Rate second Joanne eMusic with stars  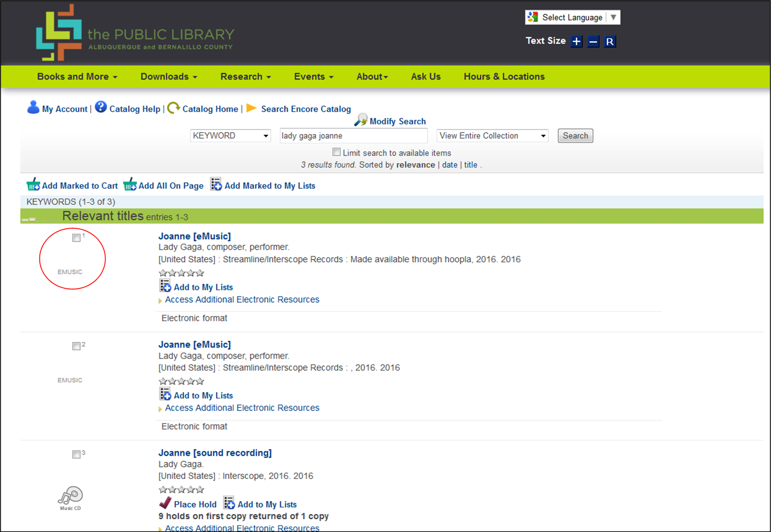click(x=181, y=381)
